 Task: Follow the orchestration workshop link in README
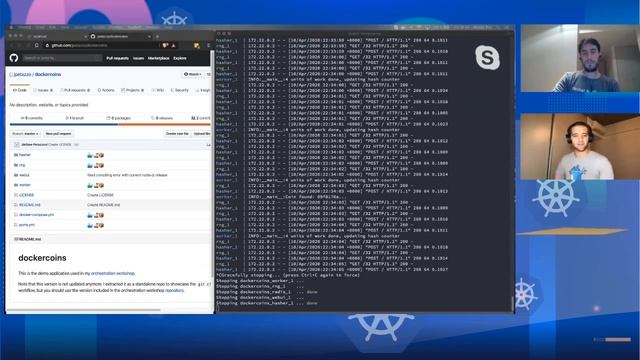tap(113, 273)
